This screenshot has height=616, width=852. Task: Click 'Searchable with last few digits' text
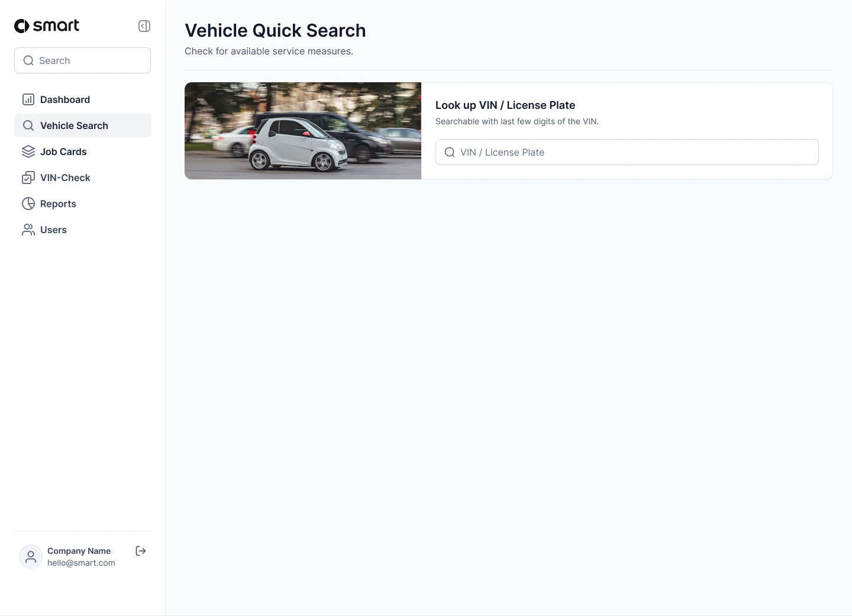pyautogui.click(x=517, y=121)
